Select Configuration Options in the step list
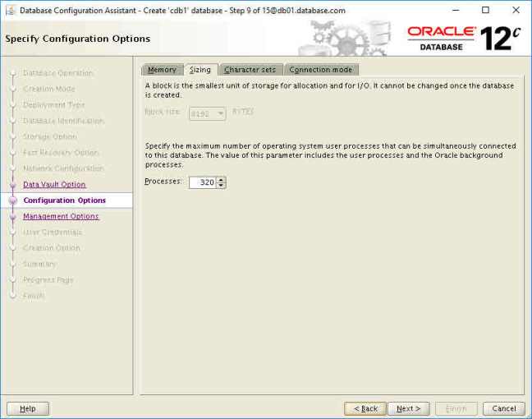 point(64,200)
